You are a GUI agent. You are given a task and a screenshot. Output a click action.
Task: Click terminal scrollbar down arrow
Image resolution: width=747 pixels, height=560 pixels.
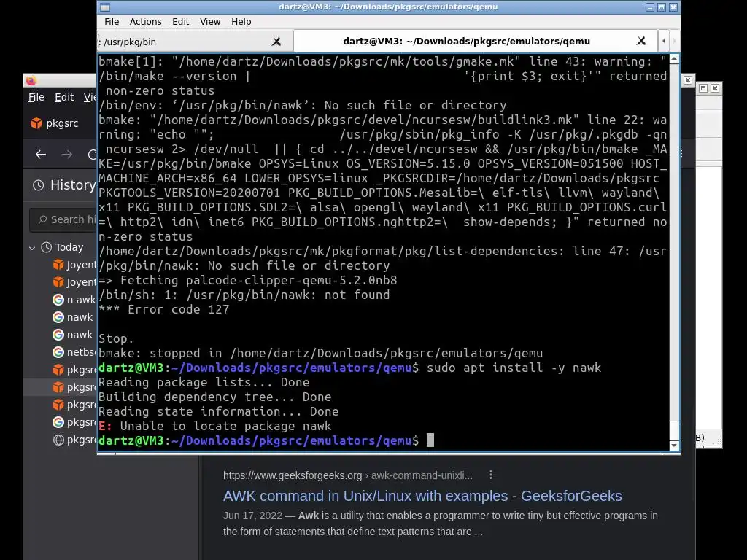(x=674, y=446)
